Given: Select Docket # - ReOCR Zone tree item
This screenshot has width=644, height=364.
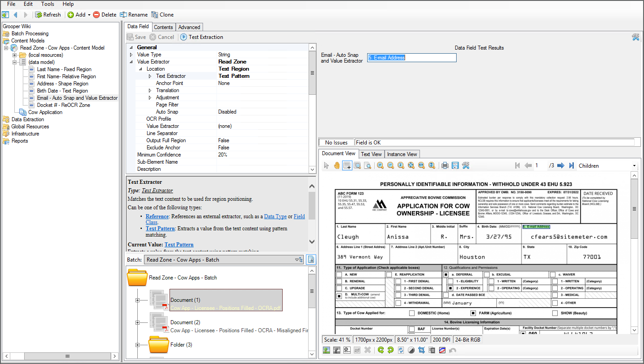Looking at the screenshot, I should (63, 105).
